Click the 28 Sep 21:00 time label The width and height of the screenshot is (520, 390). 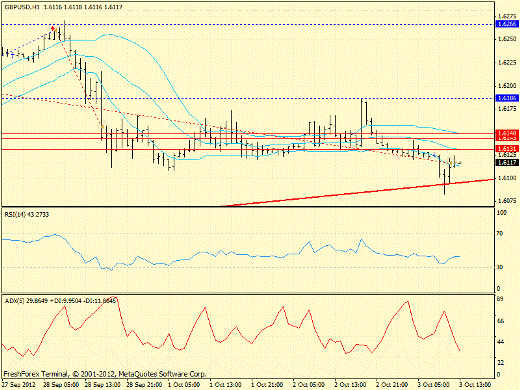144,384
